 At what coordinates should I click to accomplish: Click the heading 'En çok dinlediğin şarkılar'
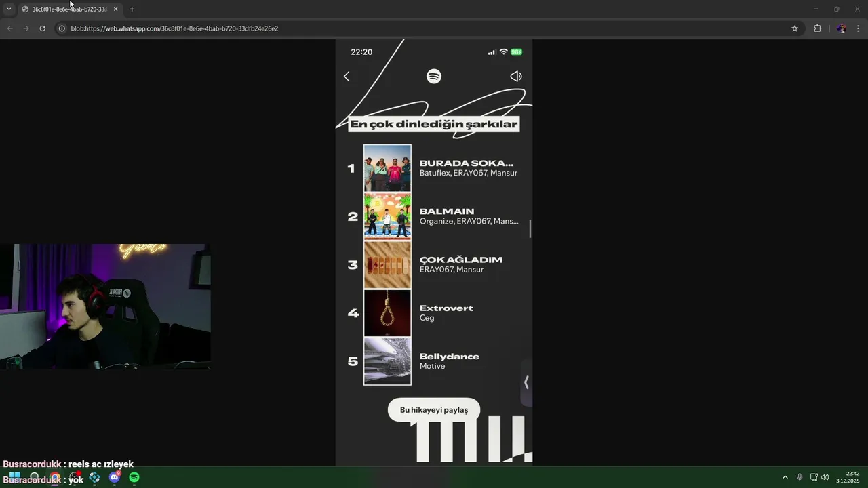tap(434, 124)
